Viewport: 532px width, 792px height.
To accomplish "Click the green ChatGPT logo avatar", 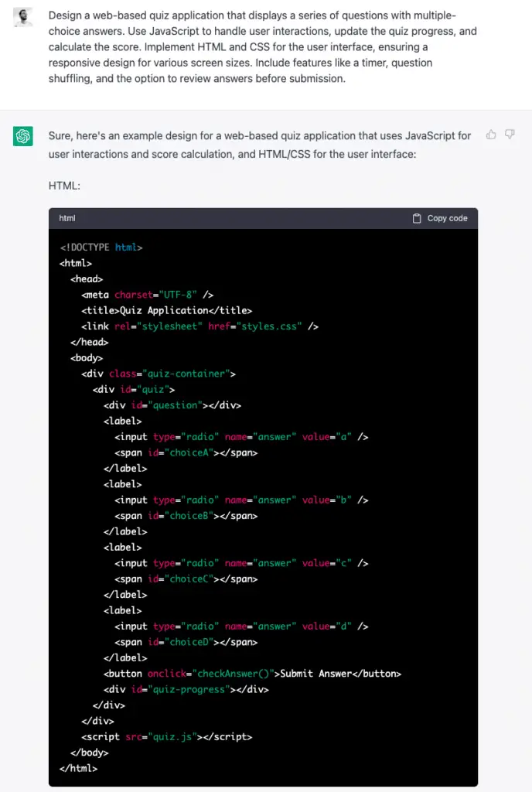I will click(x=22, y=136).
